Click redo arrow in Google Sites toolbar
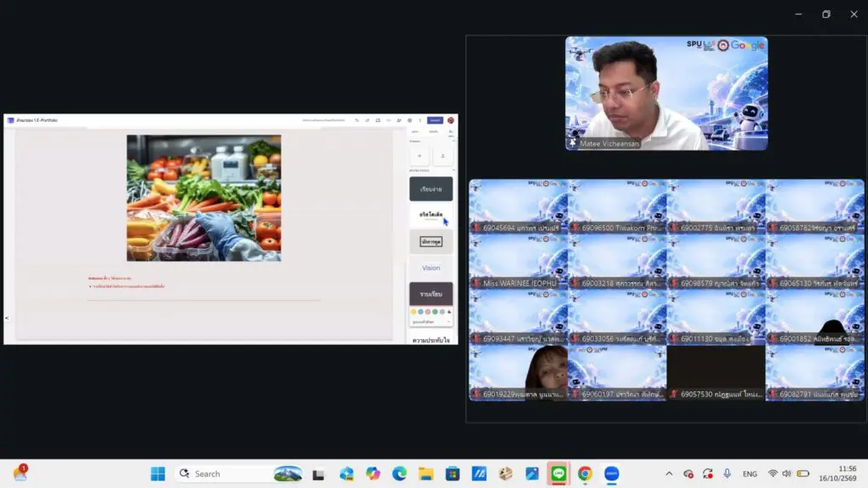Screen dimensions: 868x488 click(x=368, y=120)
